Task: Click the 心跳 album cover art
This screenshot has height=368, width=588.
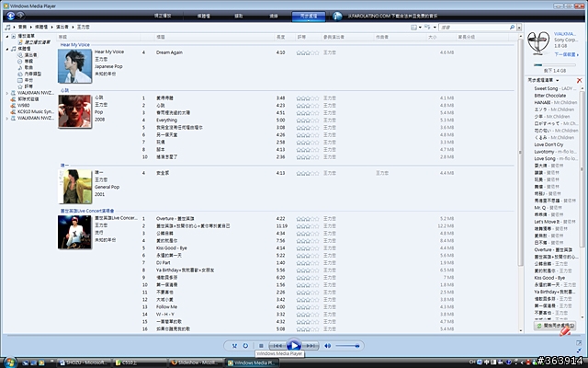Action: (x=74, y=111)
